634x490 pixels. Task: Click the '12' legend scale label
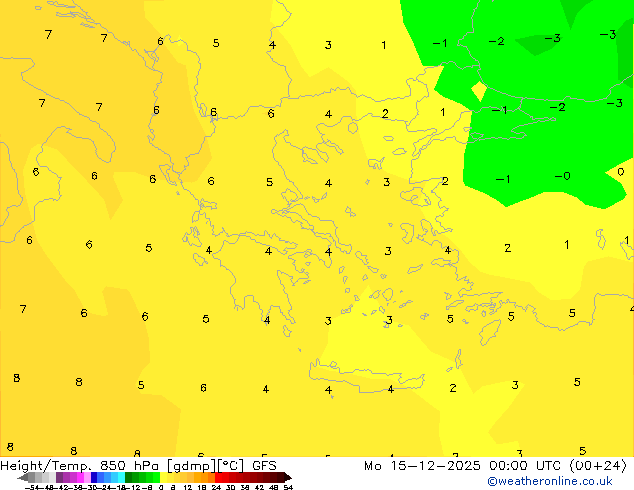click(188, 487)
